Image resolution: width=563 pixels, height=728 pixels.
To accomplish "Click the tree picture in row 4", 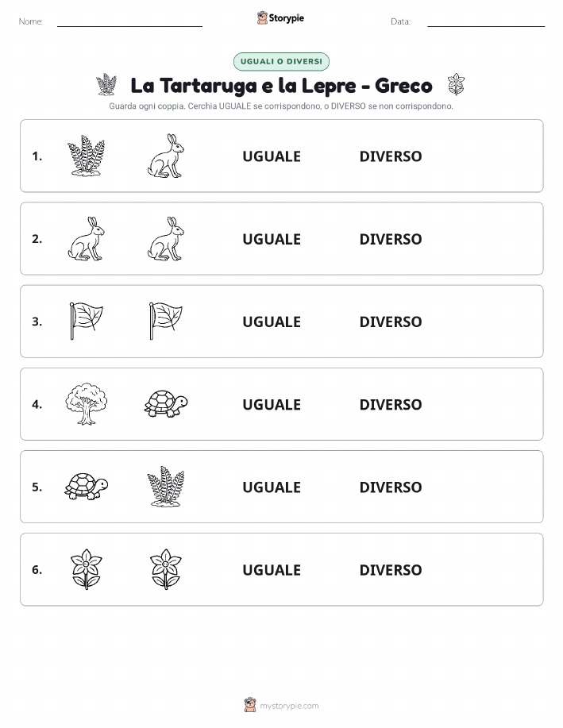I will (x=86, y=404).
